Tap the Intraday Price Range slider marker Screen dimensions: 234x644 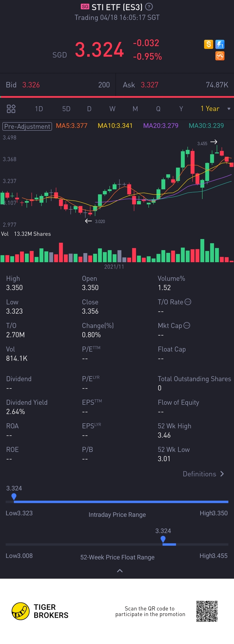pyautogui.click(x=14, y=496)
